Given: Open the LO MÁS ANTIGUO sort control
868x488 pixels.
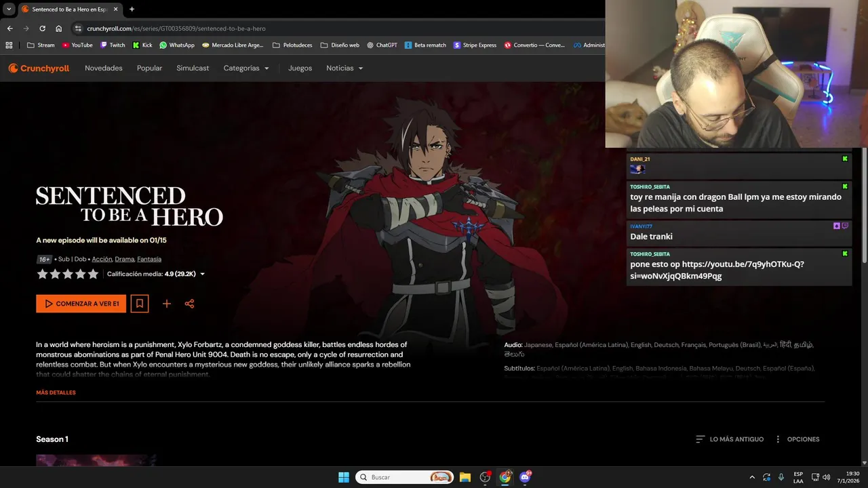Looking at the screenshot, I should pos(730,439).
